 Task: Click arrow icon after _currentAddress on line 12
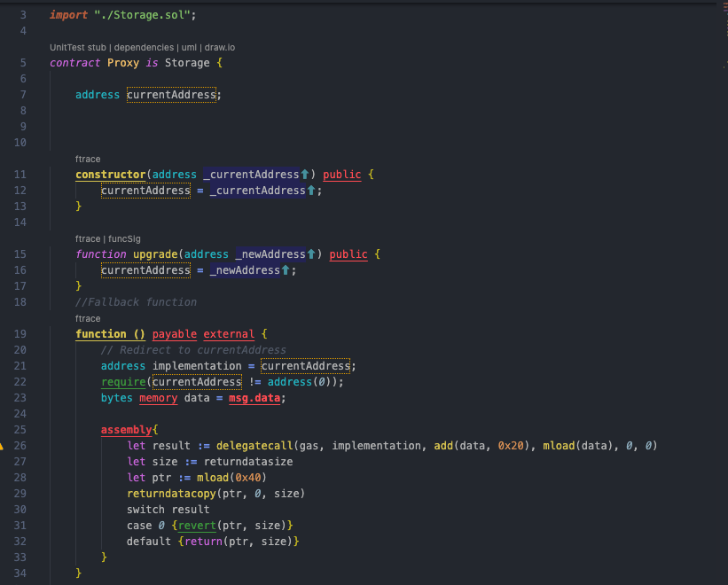click(311, 191)
